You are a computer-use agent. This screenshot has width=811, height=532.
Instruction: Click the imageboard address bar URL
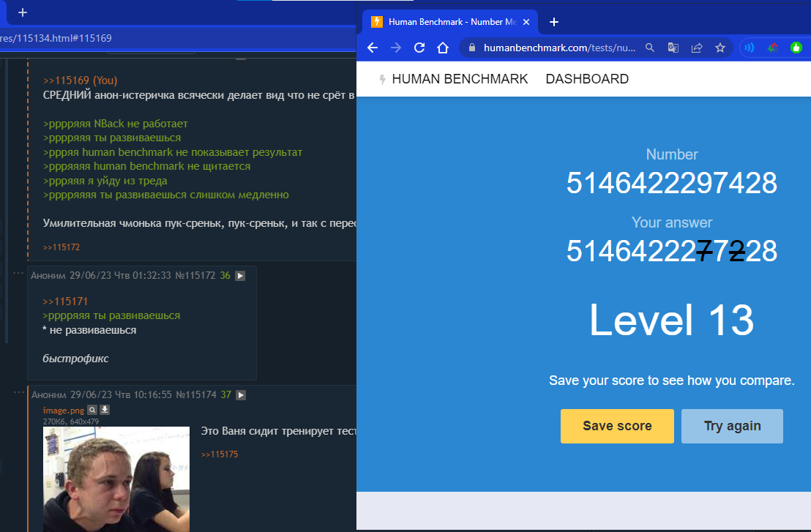point(56,38)
